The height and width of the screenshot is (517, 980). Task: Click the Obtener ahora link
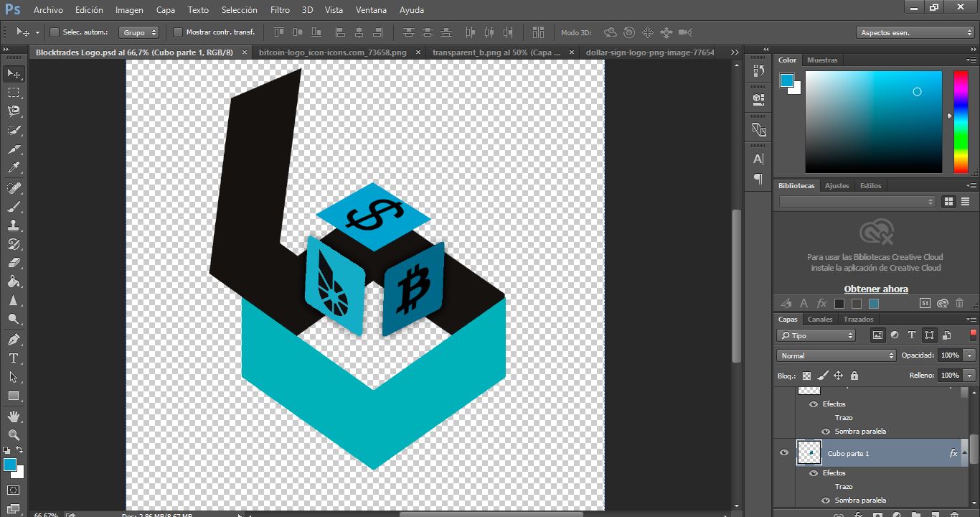pos(876,289)
